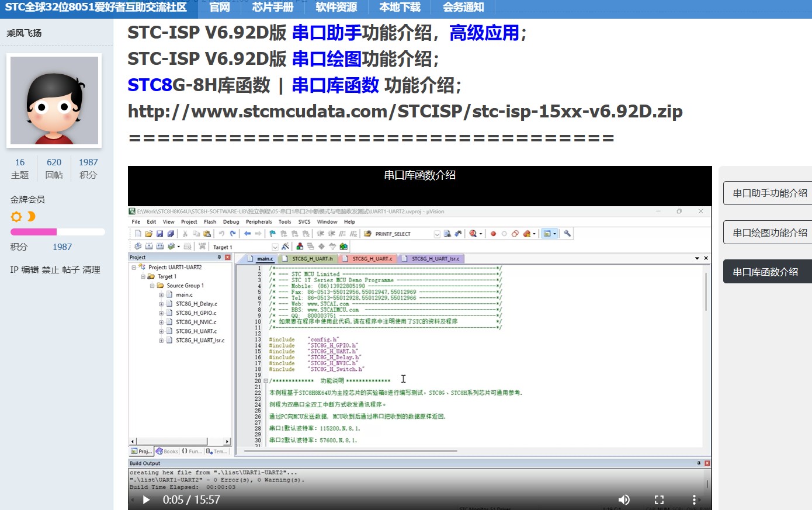Click the Kill All Breakpoints icon
The width and height of the screenshot is (812, 510).
coord(527,234)
